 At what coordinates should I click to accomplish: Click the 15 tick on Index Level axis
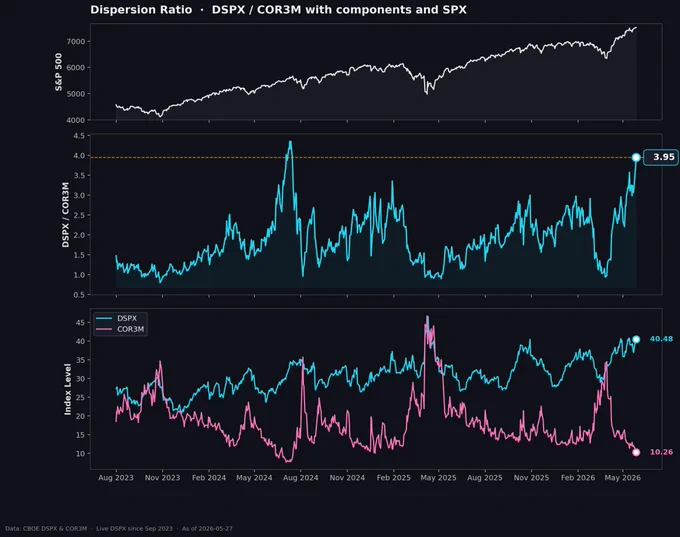tap(80, 435)
